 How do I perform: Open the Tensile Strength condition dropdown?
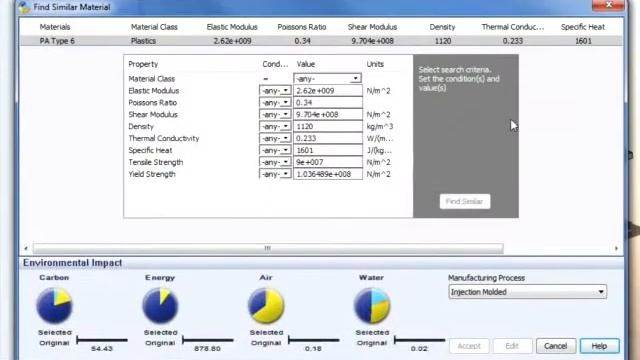(x=286, y=162)
